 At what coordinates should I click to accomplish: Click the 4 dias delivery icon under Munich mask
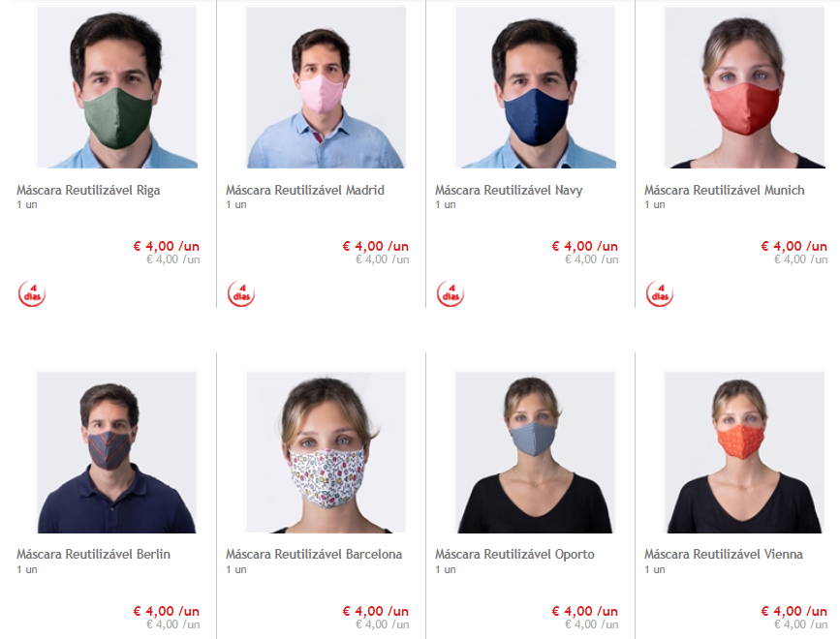(x=660, y=293)
